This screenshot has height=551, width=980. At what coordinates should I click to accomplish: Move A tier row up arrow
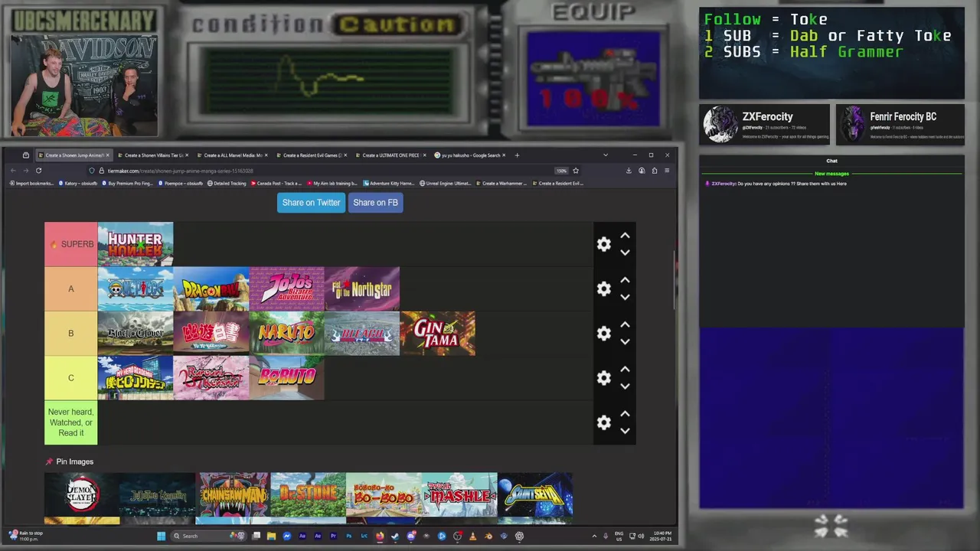point(625,280)
